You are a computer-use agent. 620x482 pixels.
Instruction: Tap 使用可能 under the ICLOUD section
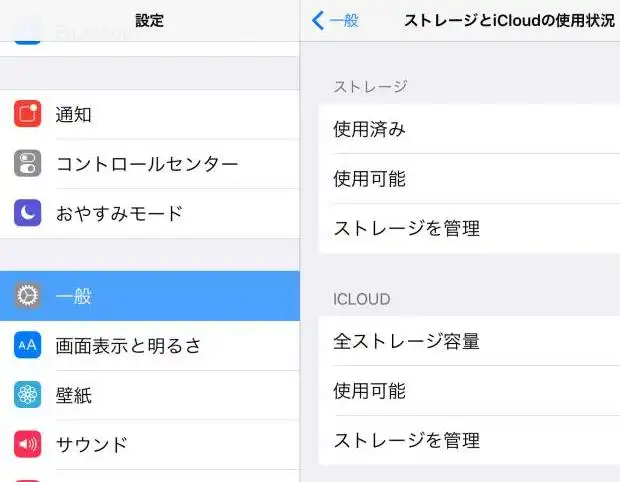[470, 390]
